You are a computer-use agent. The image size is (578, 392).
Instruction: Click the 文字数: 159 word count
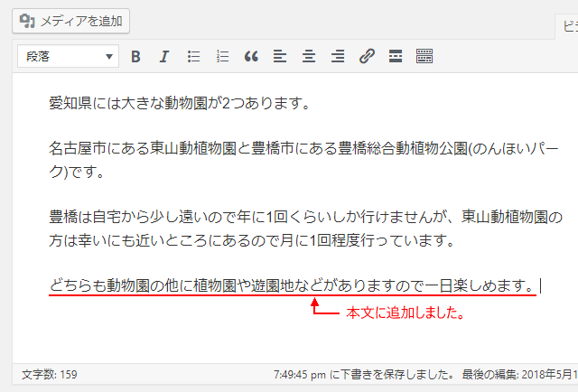50,375
